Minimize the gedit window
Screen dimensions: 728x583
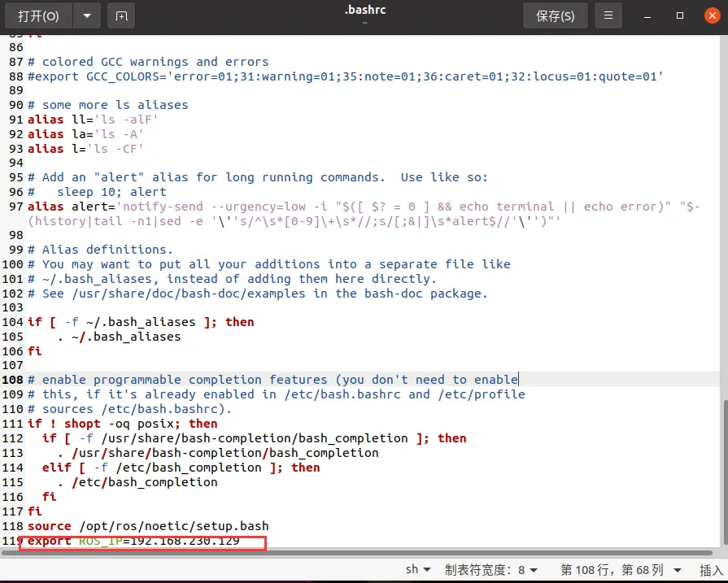click(x=647, y=16)
